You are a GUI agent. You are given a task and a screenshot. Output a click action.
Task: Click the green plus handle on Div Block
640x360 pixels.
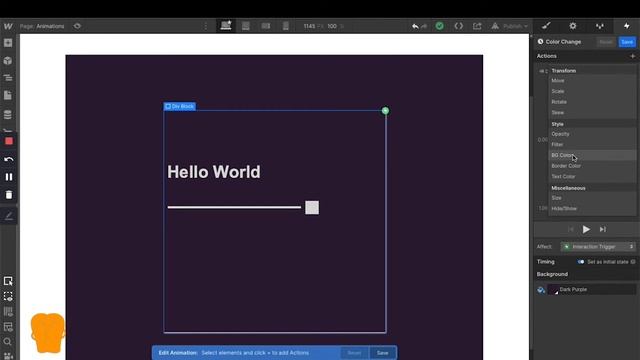click(x=385, y=111)
